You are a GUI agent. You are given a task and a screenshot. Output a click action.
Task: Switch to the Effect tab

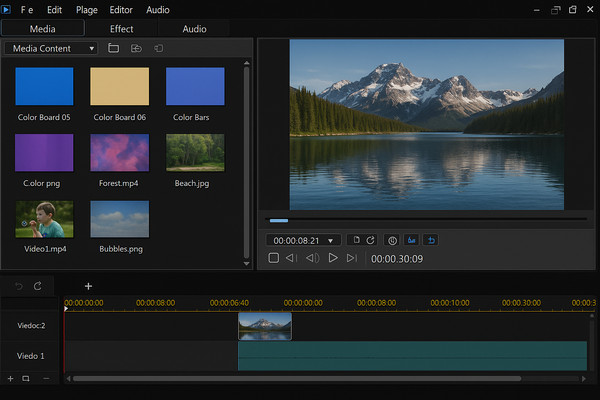click(121, 29)
